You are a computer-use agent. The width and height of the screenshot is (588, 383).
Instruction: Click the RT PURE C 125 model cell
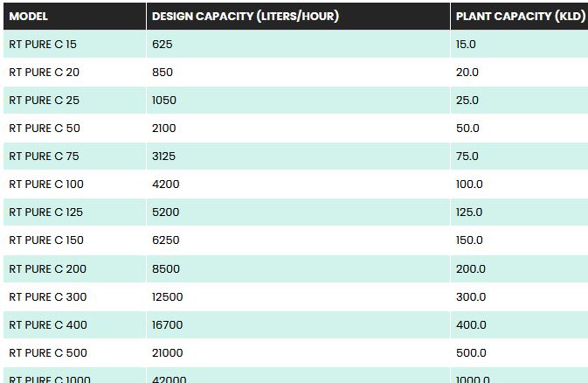pos(46,212)
